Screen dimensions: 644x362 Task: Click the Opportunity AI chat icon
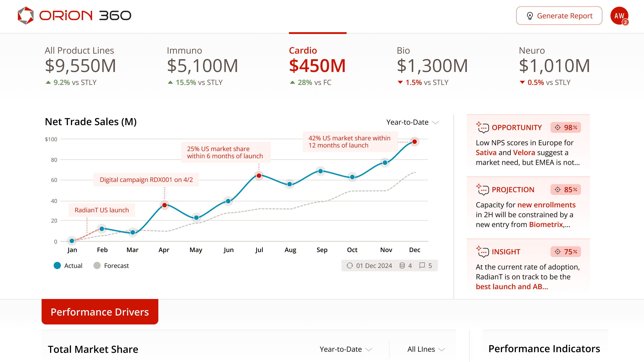pos(483,127)
